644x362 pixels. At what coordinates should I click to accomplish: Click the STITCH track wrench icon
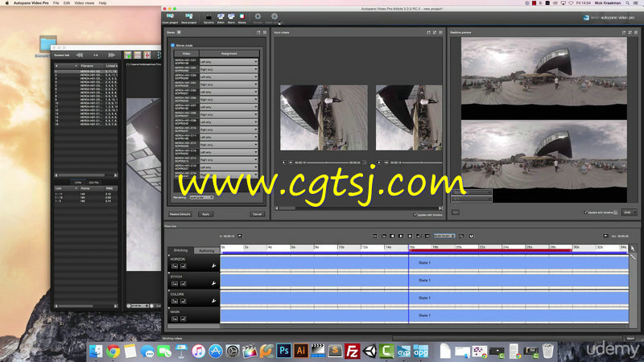click(213, 283)
